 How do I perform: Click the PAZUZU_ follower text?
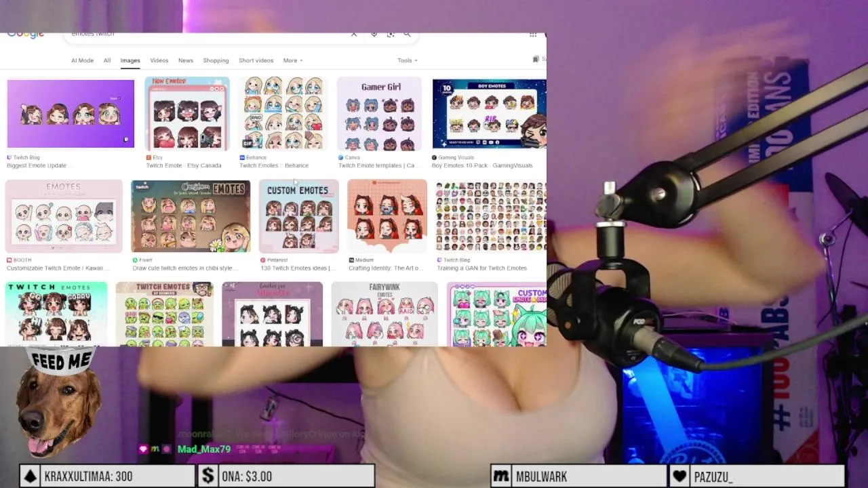[x=713, y=476]
